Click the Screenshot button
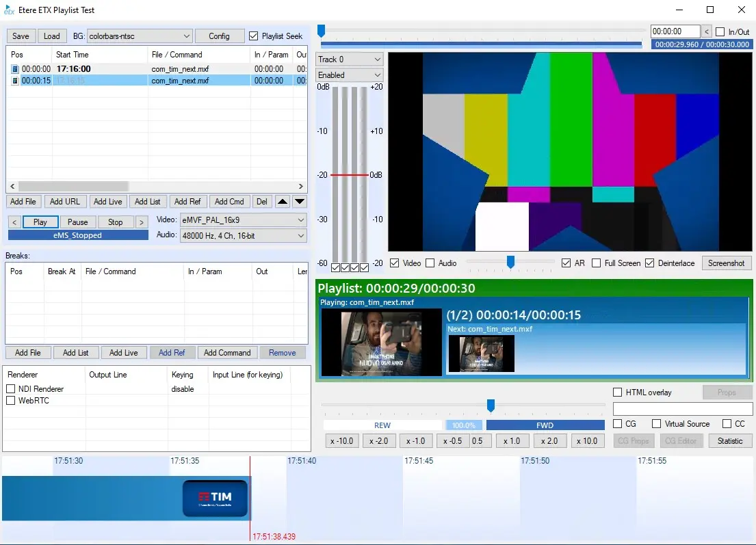The image size is (756, 545). coord(726,263)
